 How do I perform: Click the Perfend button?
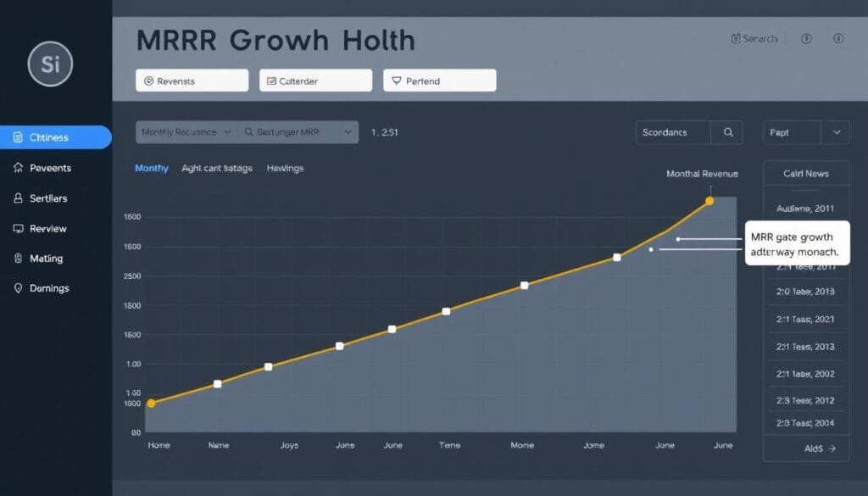pos(439,81)
